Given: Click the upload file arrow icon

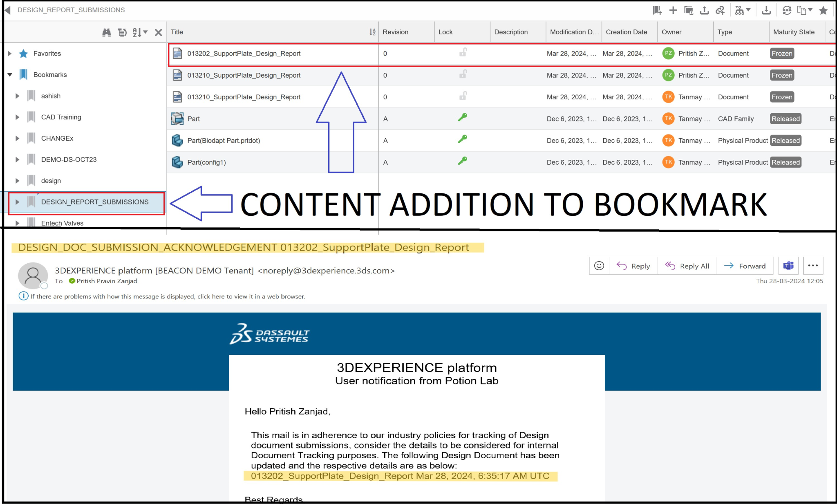Looking at the screenshot, I should coord(704,10).
